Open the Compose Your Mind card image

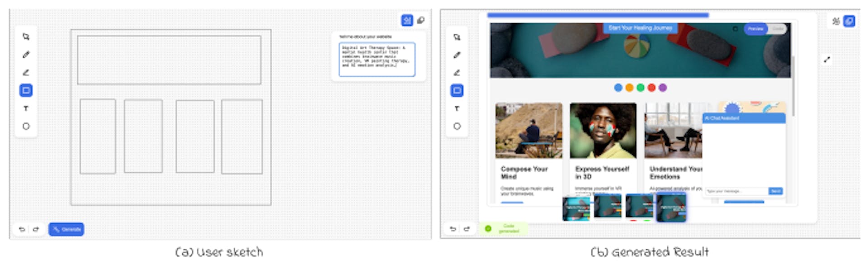(x=529, y=130)
